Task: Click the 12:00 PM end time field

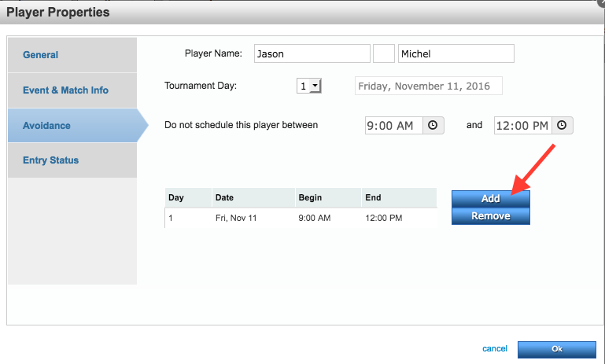Action: [x=522, y=125]
